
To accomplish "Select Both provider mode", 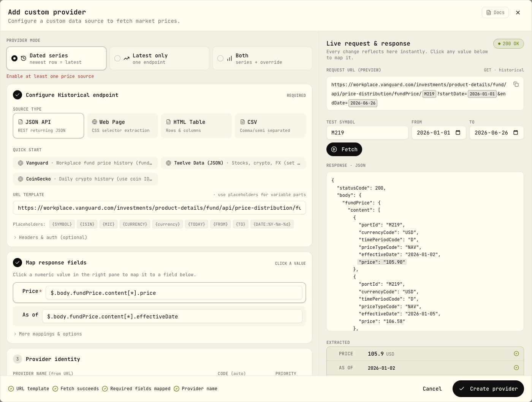I will click(262, 59).
